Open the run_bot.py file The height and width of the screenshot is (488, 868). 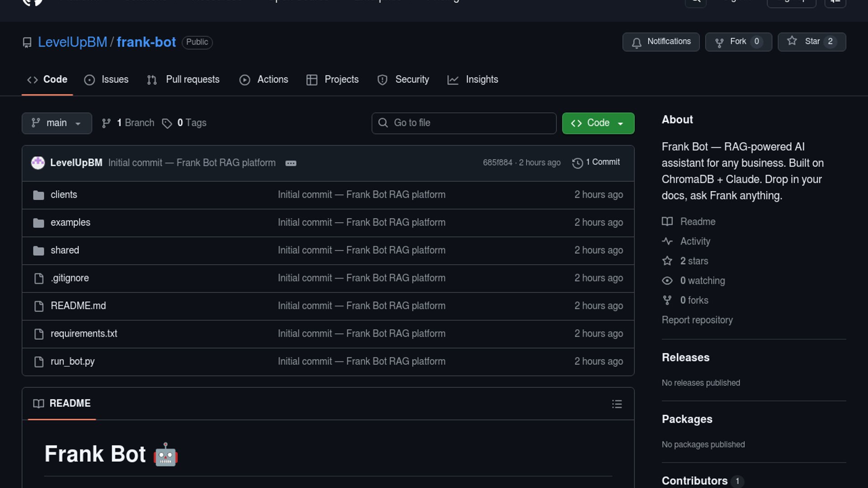pos(72,361)
